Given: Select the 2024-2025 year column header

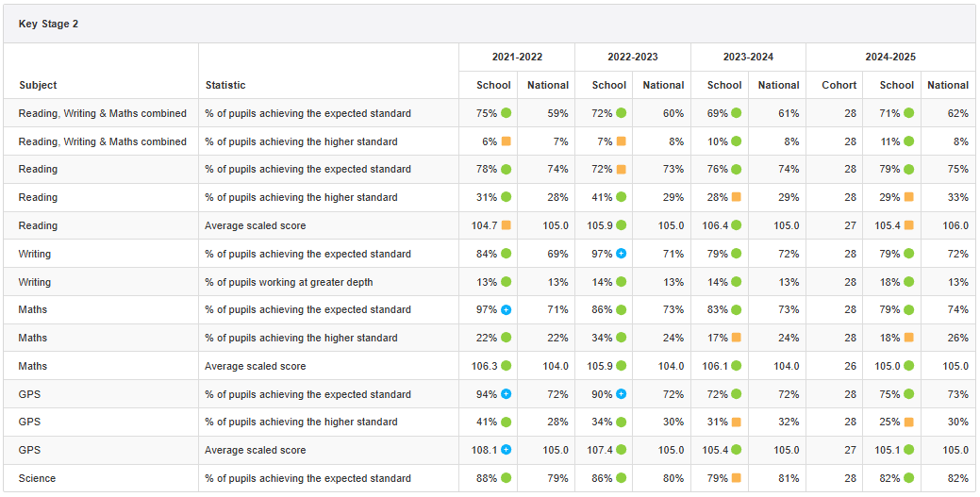Looking at the screenshot, I should 890,57.
